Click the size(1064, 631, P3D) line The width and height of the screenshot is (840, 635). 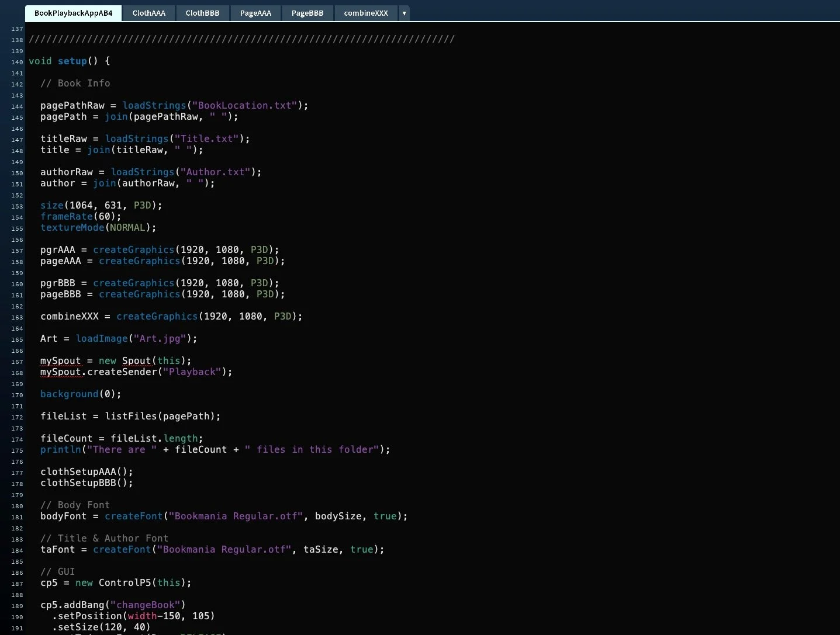pyautogui.click(x=101, y=205)
